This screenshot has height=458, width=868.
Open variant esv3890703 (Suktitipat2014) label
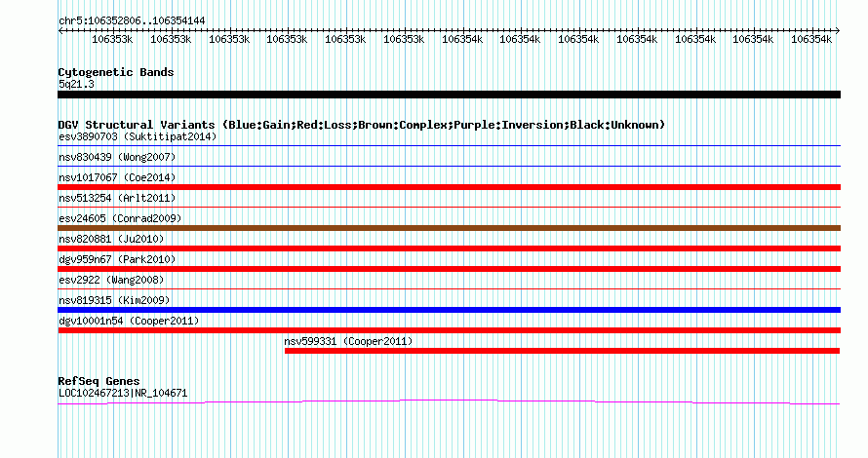138,136
